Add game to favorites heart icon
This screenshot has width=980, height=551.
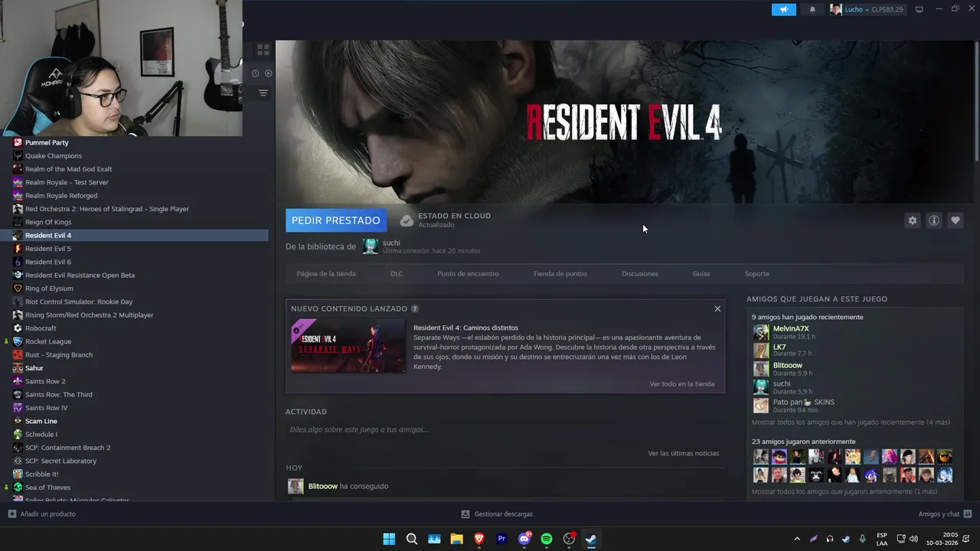coord(955,220)
